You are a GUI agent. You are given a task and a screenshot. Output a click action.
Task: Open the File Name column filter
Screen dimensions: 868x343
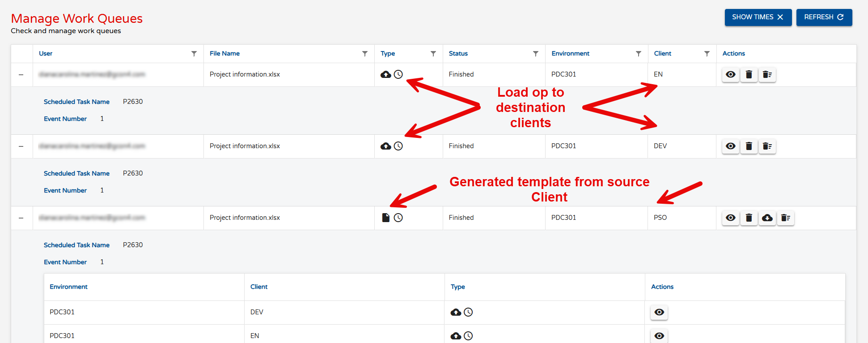365,54
